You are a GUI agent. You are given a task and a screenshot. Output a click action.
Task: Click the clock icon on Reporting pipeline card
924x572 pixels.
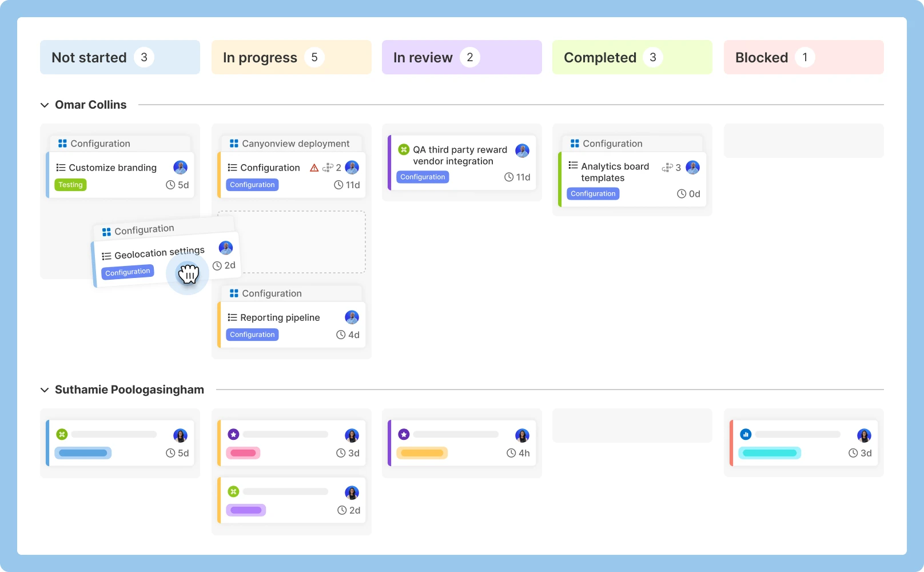point(341,335)
